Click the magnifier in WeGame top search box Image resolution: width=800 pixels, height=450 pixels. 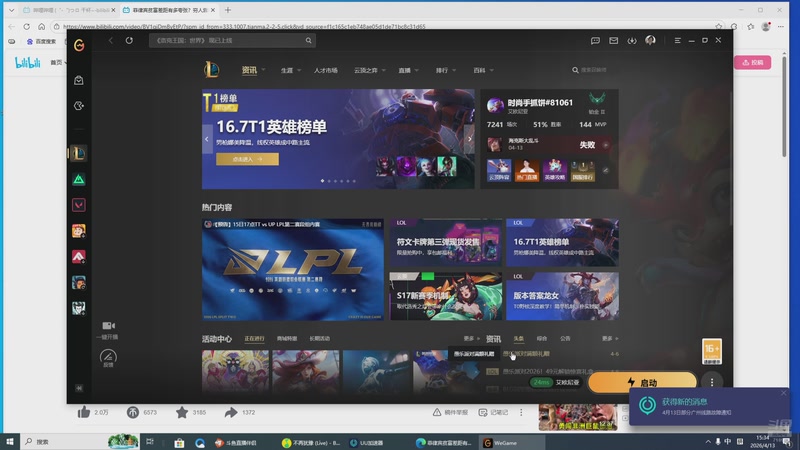point(309,40)
